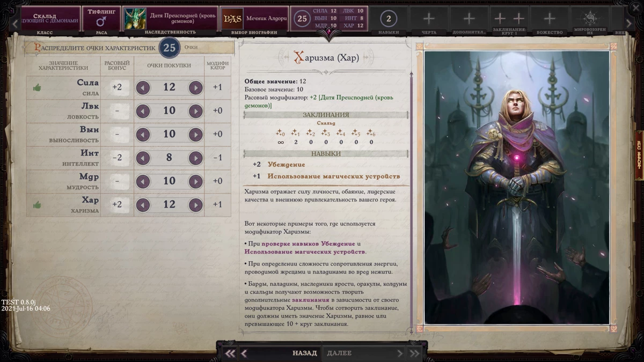Viewport: 644px width, 362px height.
Task: Decrease Сила using its left arrow
Action: [x=143, y=87]
